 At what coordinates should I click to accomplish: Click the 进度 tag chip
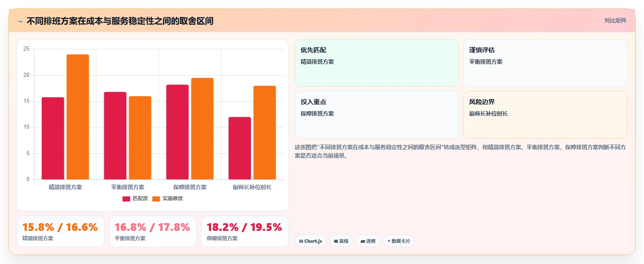pyautogui.click(x=368, y=241)
